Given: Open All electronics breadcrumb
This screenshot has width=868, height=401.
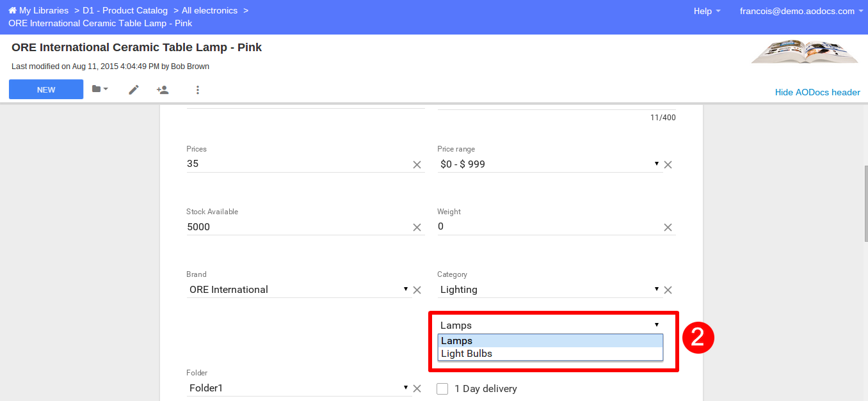Looking at the screenshot, I should click(209, 10).
